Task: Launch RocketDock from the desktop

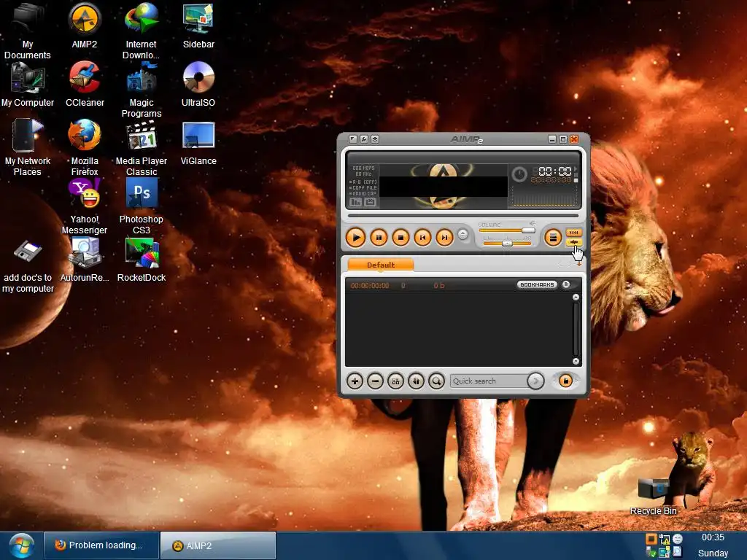Action: pyautogui.click(x=142, y=260)
